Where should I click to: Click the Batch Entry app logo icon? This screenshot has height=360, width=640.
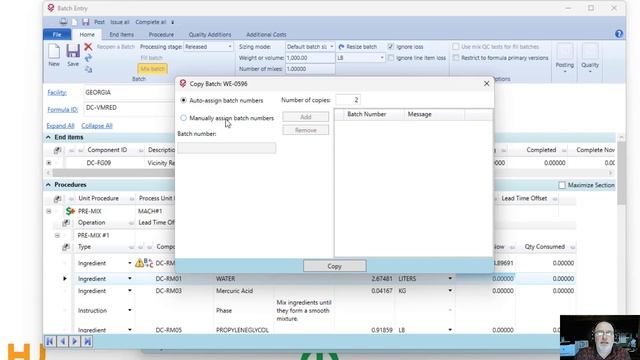[x=51, y=8]
